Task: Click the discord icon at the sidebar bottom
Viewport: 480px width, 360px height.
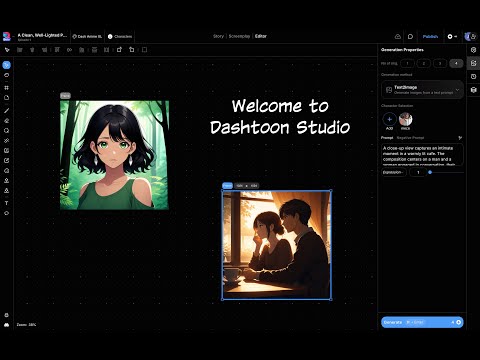Action: pyautogui.click(x=6, y=324)
